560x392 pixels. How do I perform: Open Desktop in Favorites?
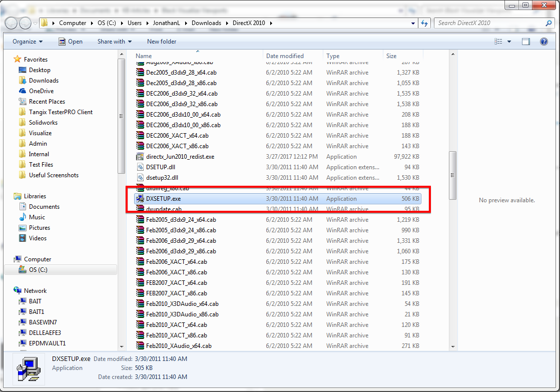pyautogui.click(x=40, y=70)
